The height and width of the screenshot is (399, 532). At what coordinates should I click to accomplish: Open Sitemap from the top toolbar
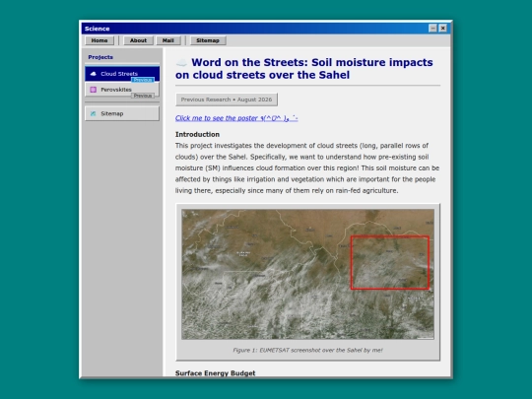(208, 40)
